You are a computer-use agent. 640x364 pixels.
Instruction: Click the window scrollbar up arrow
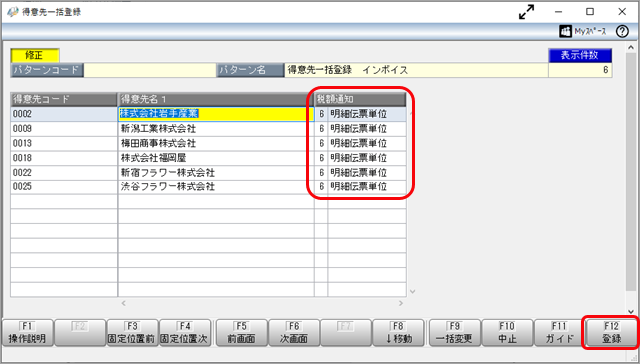coord(631,48)
